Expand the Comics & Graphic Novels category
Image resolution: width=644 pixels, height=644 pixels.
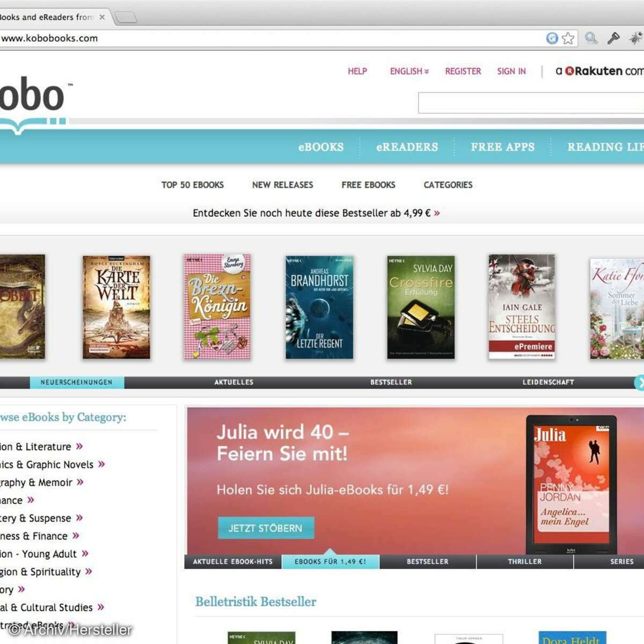click(53, 465)
